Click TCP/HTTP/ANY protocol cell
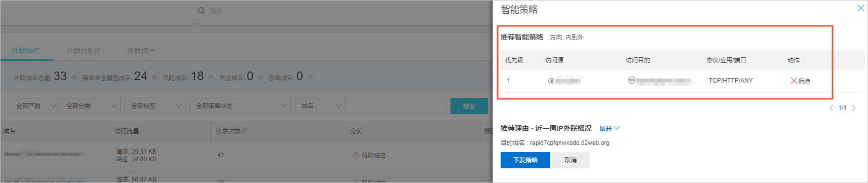This screenshot has height=183, width=868. [731, 81]
